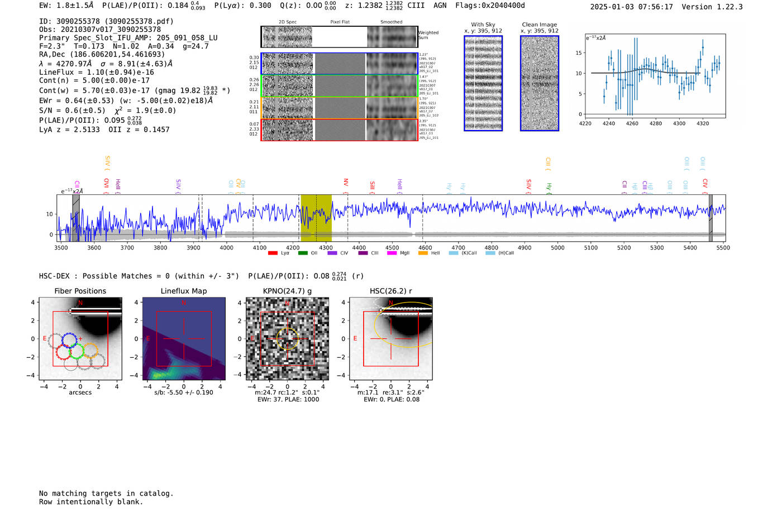Click the yellow highlighted region in spectrum

(x=316, y=218)
